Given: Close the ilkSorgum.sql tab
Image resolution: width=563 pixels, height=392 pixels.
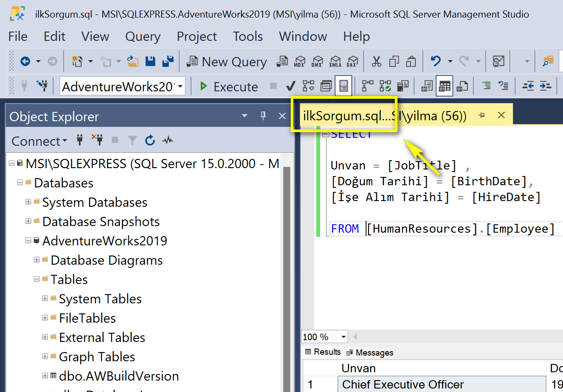Looking at the screenshot, I should pos(501,115).
